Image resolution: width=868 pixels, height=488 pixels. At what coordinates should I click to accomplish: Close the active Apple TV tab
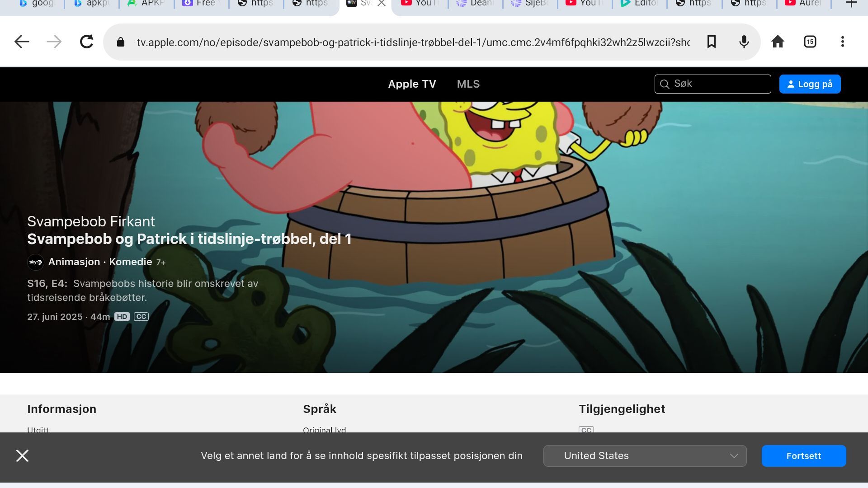click(x=382, y=4)
